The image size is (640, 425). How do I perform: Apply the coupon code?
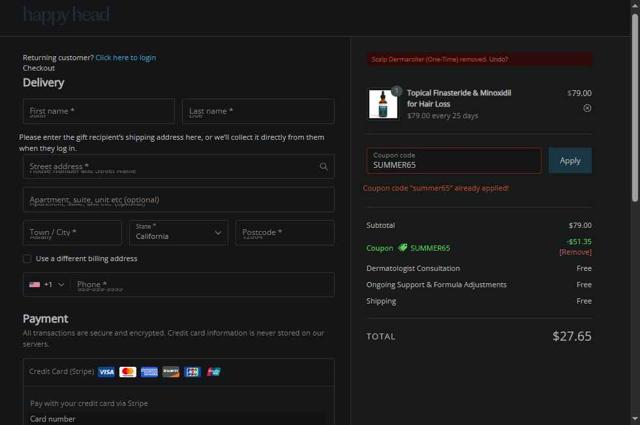[x=570, y=161]
